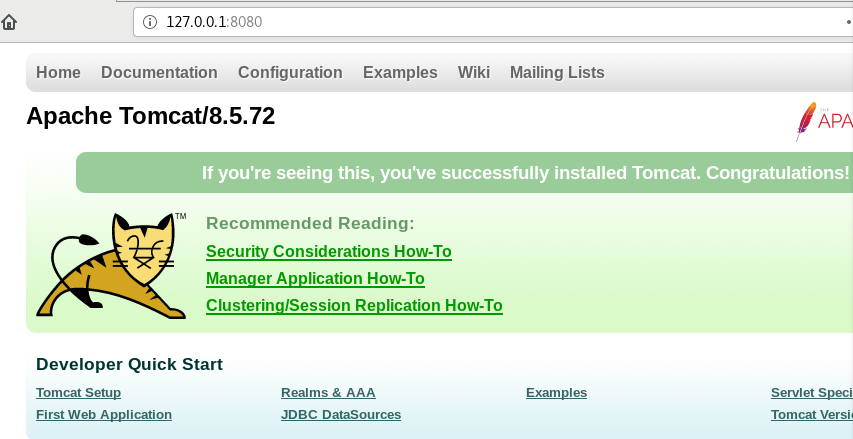Open the JDBC DataSources link
Screen dimensions: 853x439
pyautogui.click(x=341, y=415)
